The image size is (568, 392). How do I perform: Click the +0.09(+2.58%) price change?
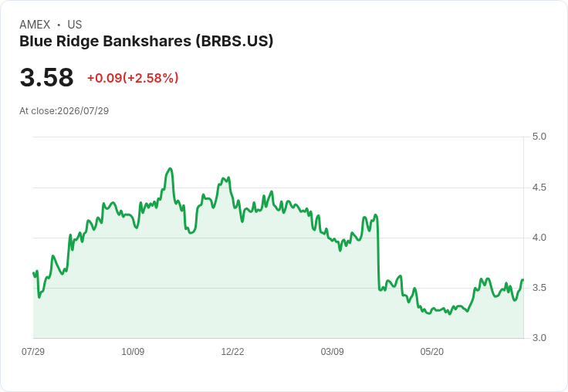tap(133, 78)
